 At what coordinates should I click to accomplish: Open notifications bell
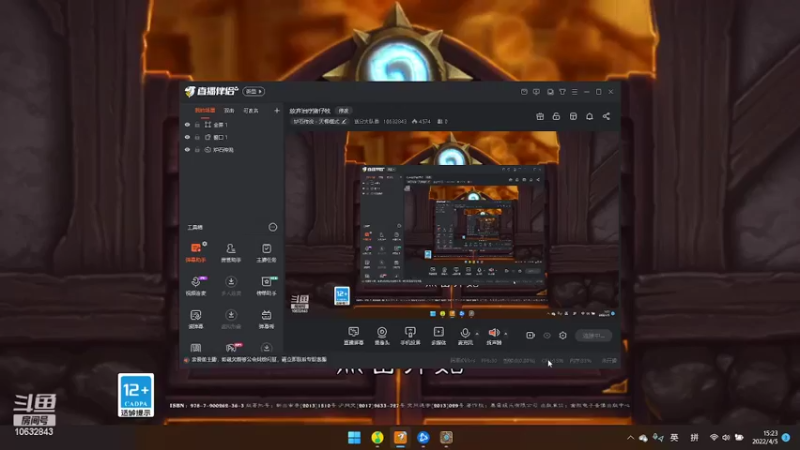(x=589, y=116)
